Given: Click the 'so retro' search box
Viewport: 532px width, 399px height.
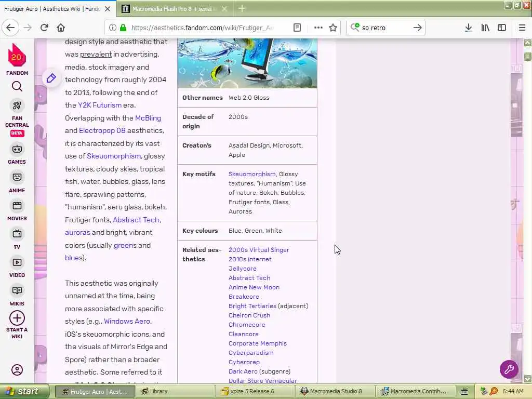Looking at the screenshot, I should (x=386, y=28).
